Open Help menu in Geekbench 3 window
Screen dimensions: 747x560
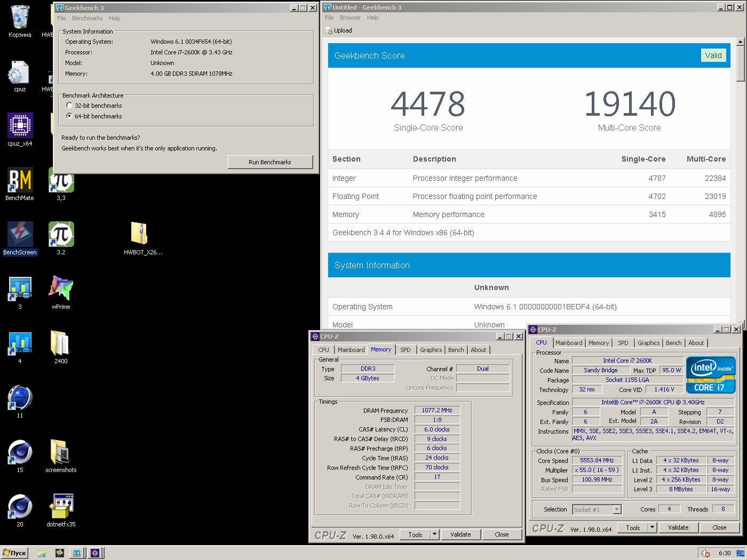pos(114,18)
